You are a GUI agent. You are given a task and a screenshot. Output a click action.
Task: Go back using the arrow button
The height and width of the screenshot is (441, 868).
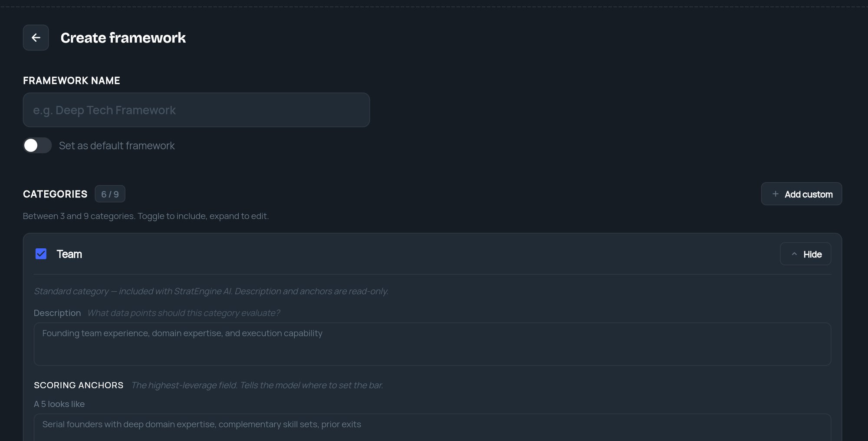[36, 38]
